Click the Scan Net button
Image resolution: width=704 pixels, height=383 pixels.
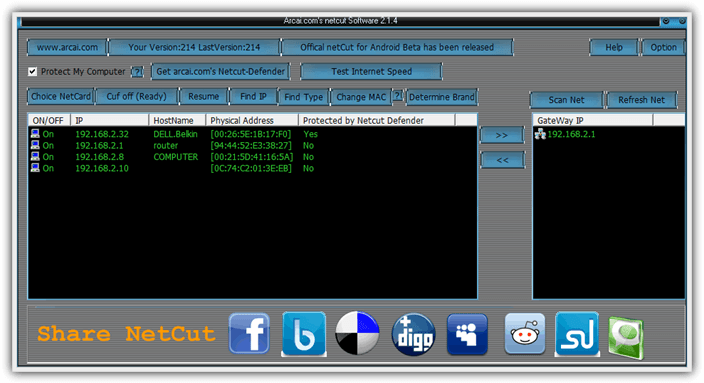tap(566, 100)
